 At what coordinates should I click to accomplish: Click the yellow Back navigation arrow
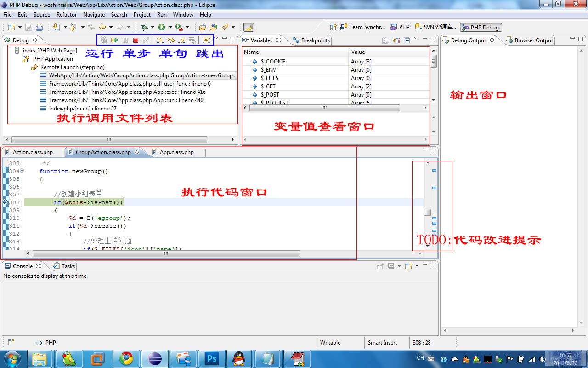tap(102, 27)
